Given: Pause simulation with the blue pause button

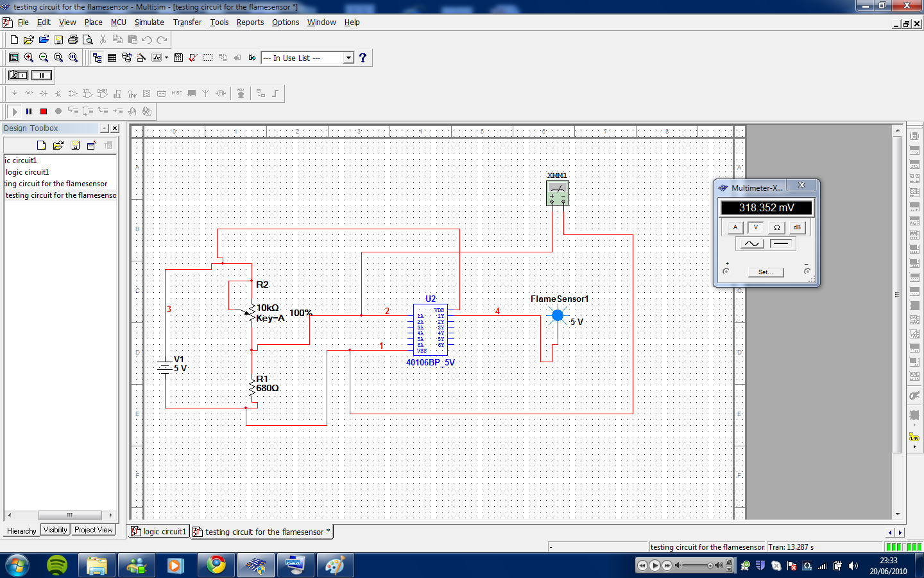Looking at the screenshot, I should click(29, 111).
